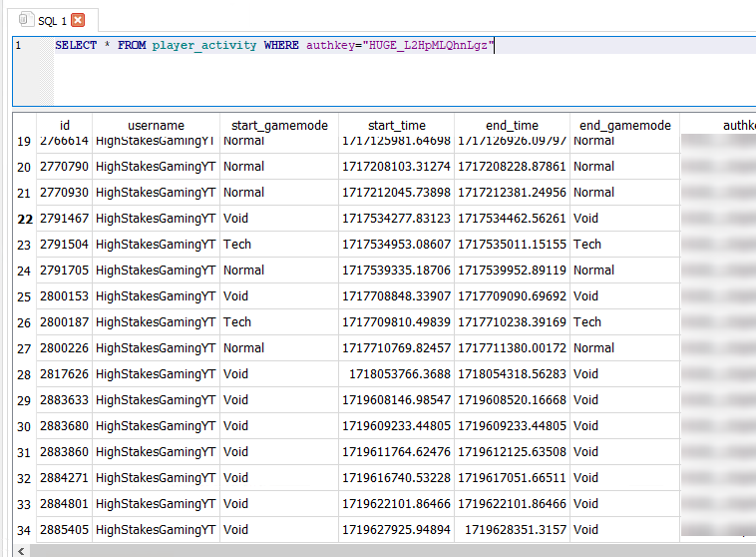The height and width of the screenshot is (557, 756).
Task: Click id cell 2791467
Action: click(x=64, y=219)
